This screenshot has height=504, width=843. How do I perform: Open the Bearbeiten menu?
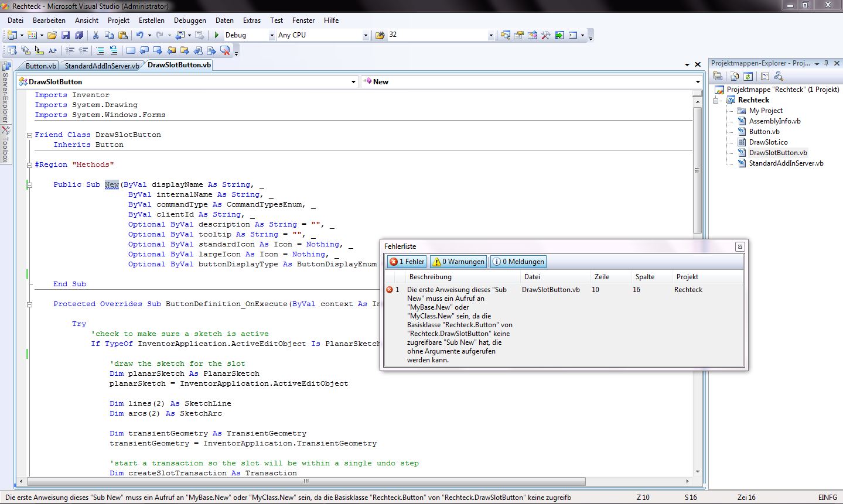tap(49, 20)
